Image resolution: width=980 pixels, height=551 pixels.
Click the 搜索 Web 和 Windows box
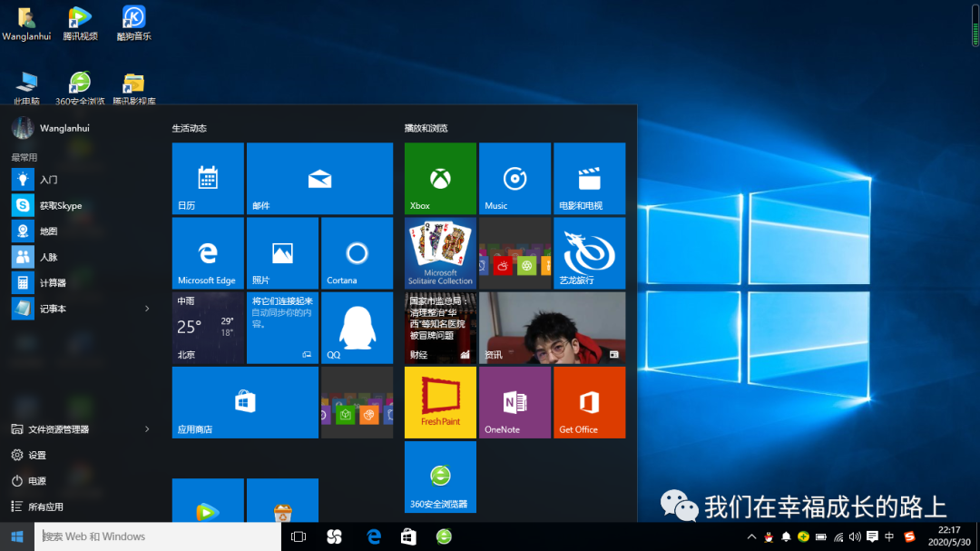coord(158,536)
